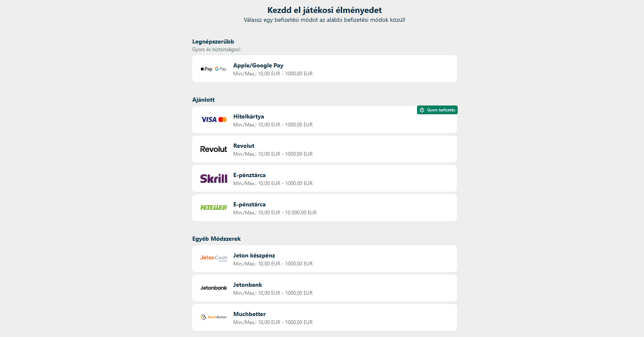
Task: Click the Revolut logo
Action: click(214, 149)
